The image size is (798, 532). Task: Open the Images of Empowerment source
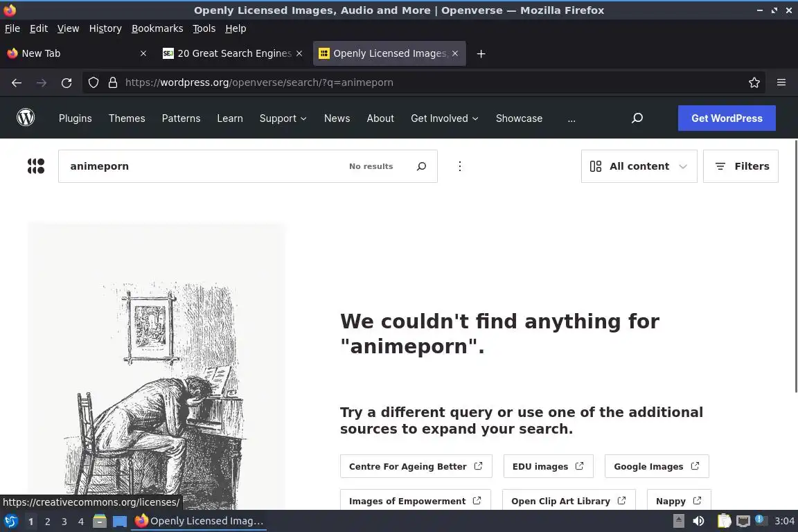pos(416,500)
